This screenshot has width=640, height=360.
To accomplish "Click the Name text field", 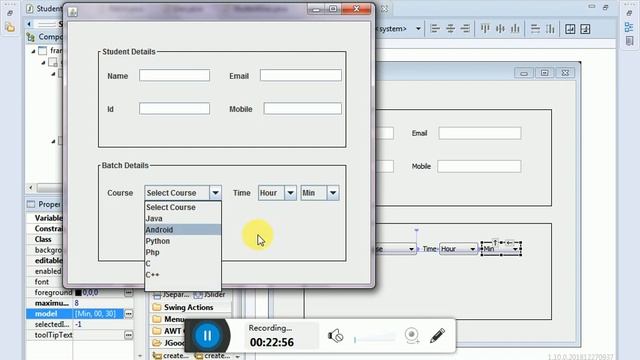I will coord(174,75).
